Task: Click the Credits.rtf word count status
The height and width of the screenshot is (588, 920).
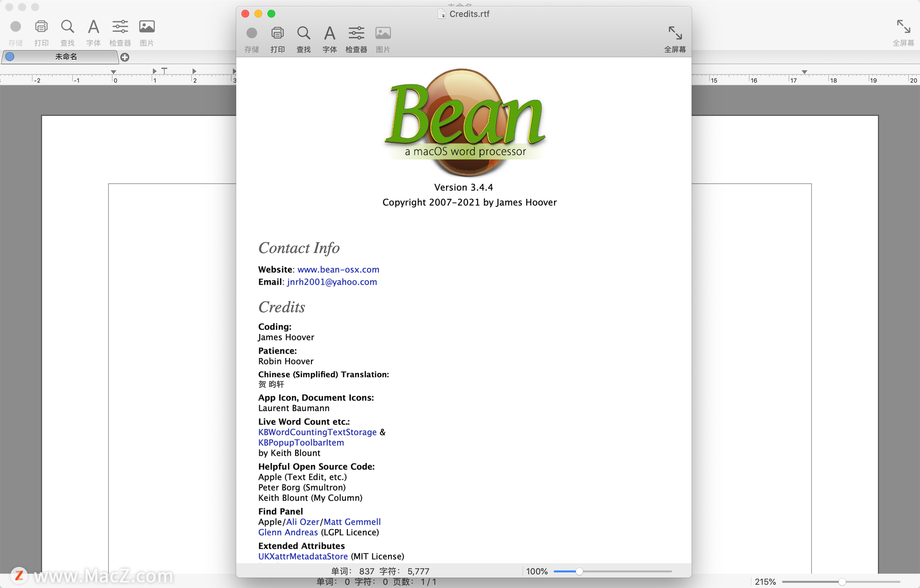Action: (380, 571)
